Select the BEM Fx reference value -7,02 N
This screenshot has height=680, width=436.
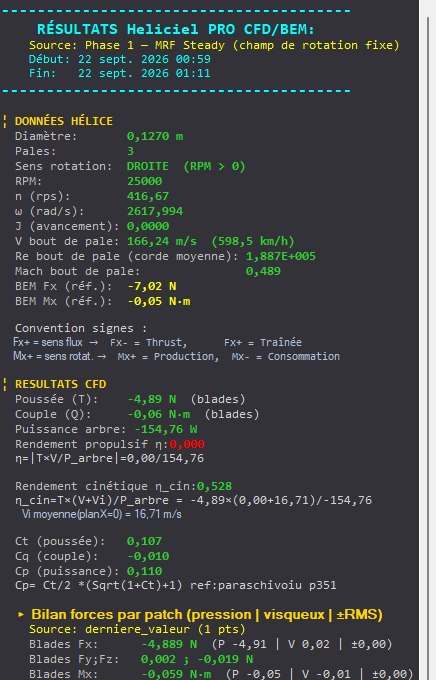[152, 286]
